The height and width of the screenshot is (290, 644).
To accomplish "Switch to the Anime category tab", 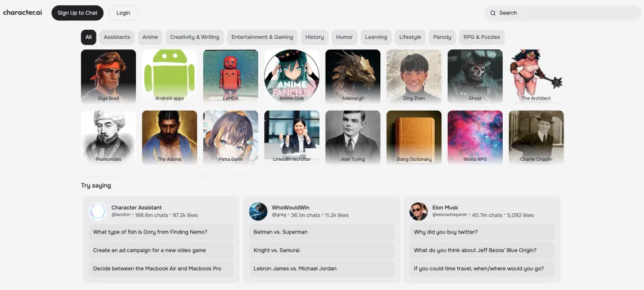I will pyautogui.click(x=150, y=37).
